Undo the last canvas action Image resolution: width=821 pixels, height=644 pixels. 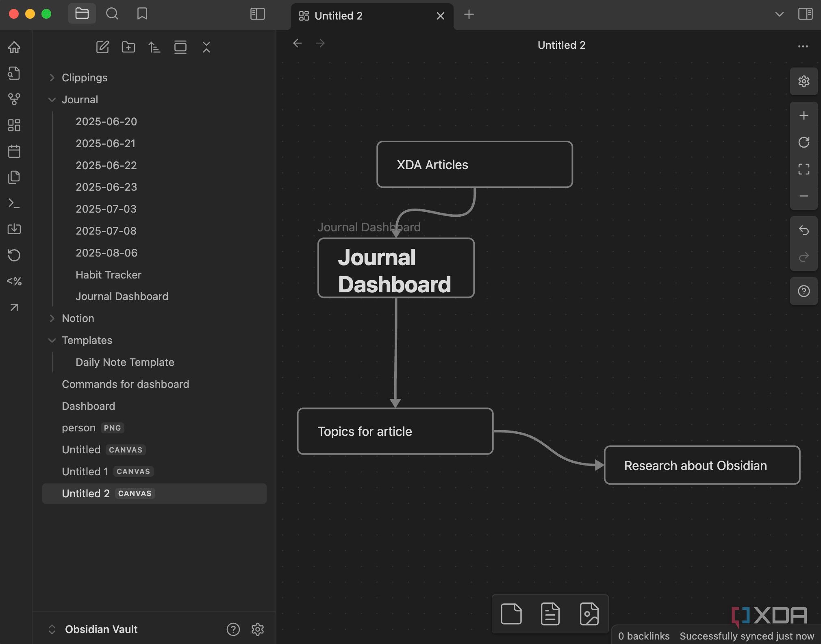804,230
